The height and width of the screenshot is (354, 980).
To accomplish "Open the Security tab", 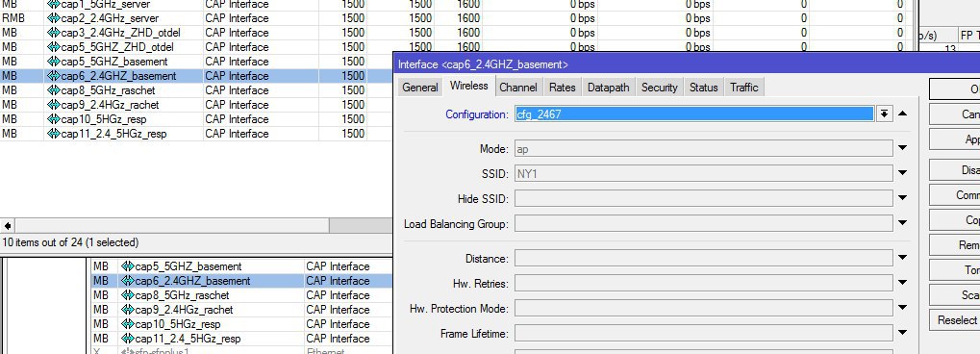I will 660,88.
